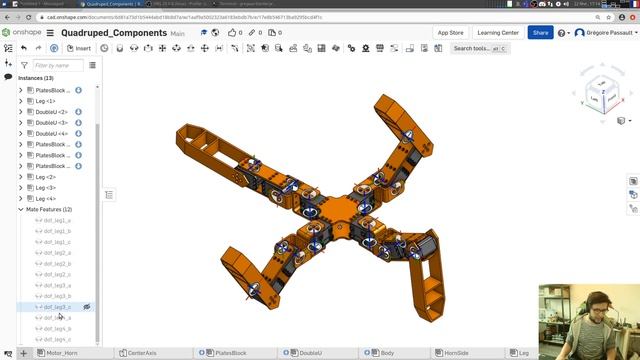Viewport: 640px width, 360px height.
Task: Click the graduation cap education icon
Action: coord(204,33)
